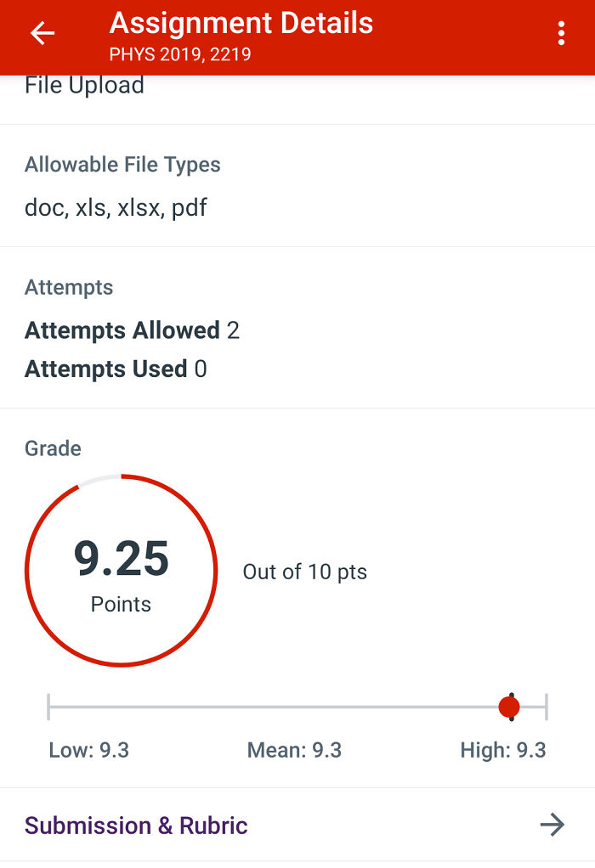Viewport: 595px width, 868px height.
Task: Tap the overflow menu dots at top right
Action: point(561,34)
